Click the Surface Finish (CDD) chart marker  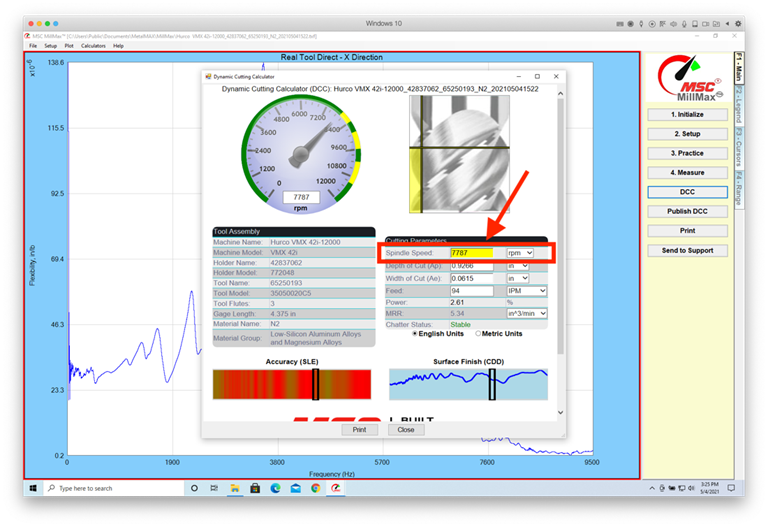[492, 384]
